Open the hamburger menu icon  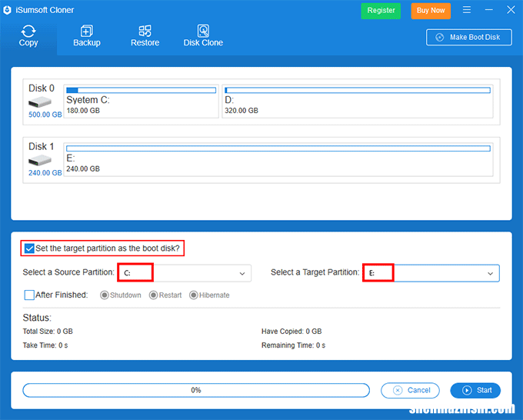467,10
